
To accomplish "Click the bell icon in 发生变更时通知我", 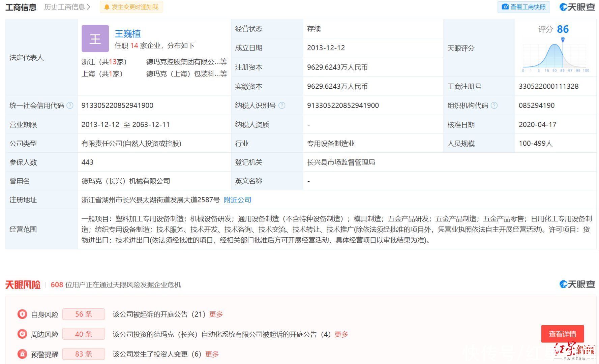I will (107, 7).
